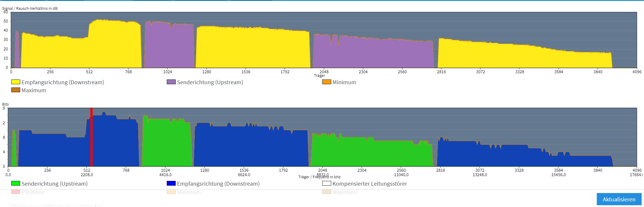
Task: Click the 'Signal / Rausch-Verhältnis in dB' axis title
Action: tap(30, 8)
